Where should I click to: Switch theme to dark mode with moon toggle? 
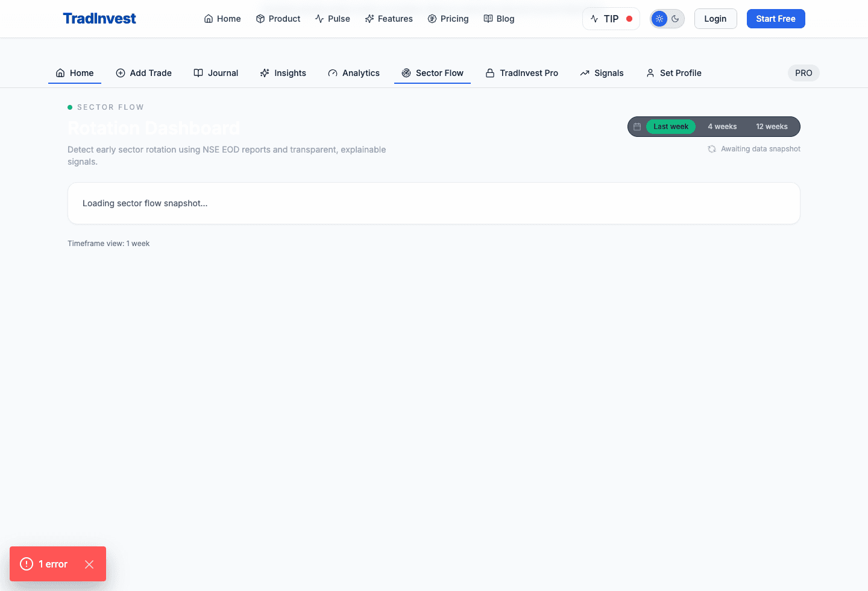coord(675,19)
